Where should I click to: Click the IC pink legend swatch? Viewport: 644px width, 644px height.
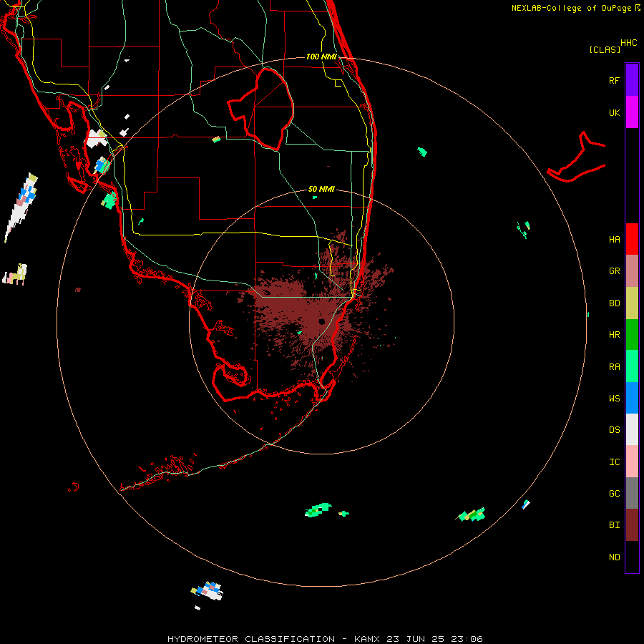pos(632,462)
